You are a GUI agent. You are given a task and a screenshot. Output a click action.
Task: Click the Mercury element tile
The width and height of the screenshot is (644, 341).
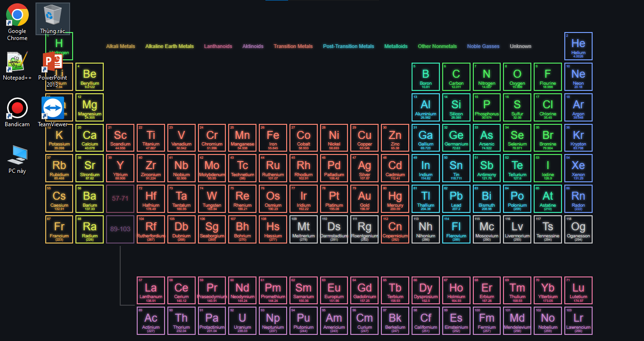click(x=395, y=199)
